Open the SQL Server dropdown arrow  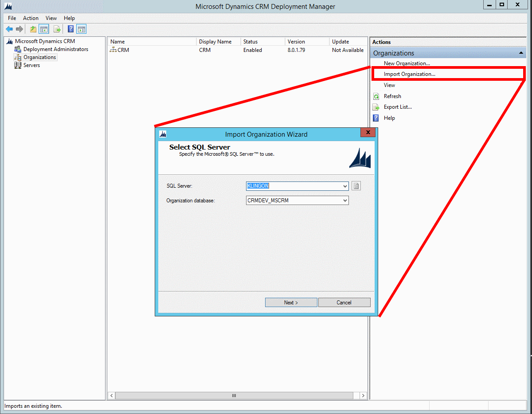[345, 186]
